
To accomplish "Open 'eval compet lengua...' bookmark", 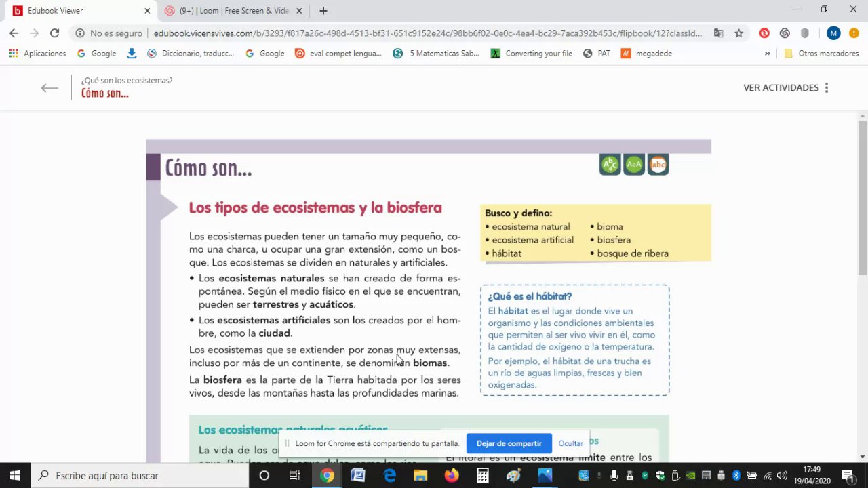I will coord(338,53).
